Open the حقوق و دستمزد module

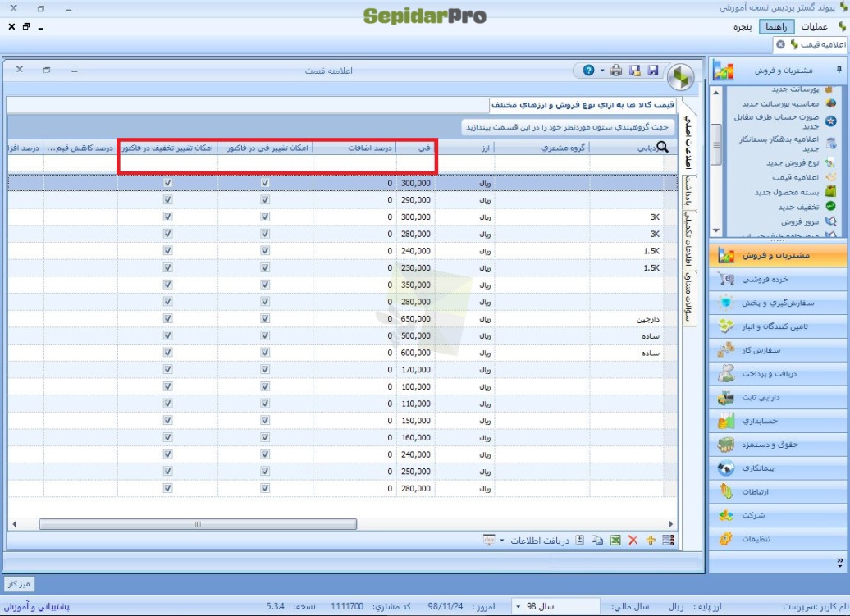pyautogui.click(x=777, y=445)
